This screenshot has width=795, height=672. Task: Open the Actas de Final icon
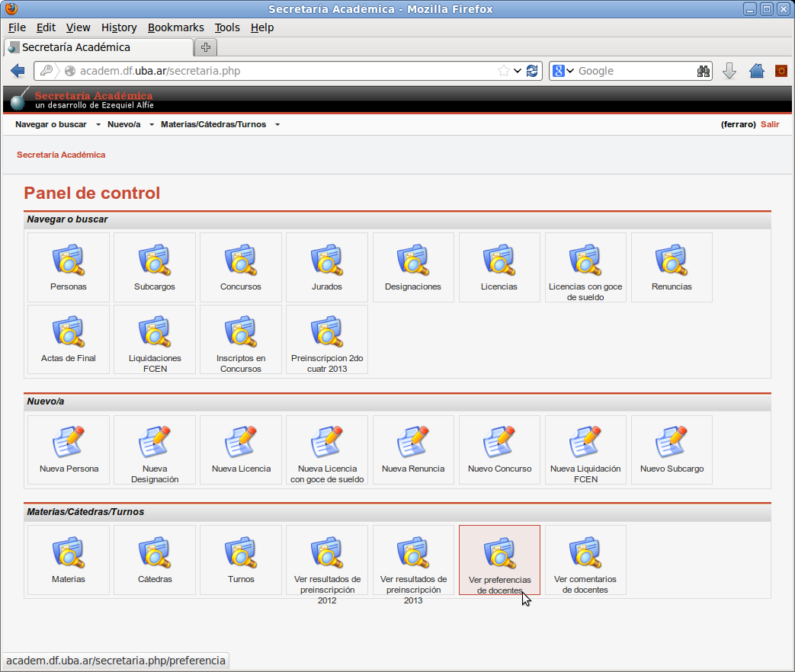click(69, 331)
